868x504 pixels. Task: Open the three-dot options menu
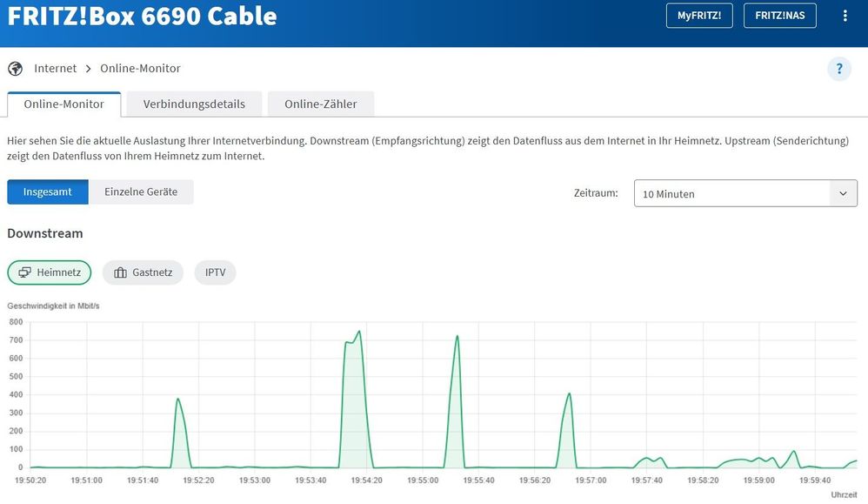coord(845,16)
